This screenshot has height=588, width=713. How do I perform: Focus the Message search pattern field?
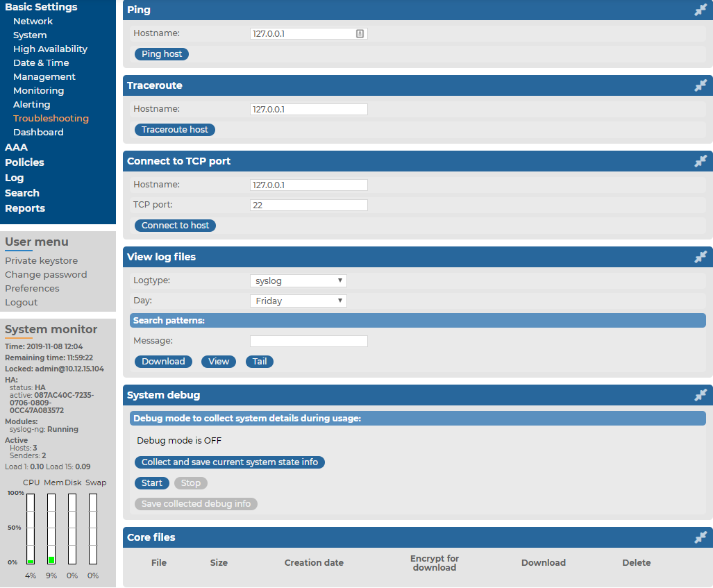click(x=308, y=341)
